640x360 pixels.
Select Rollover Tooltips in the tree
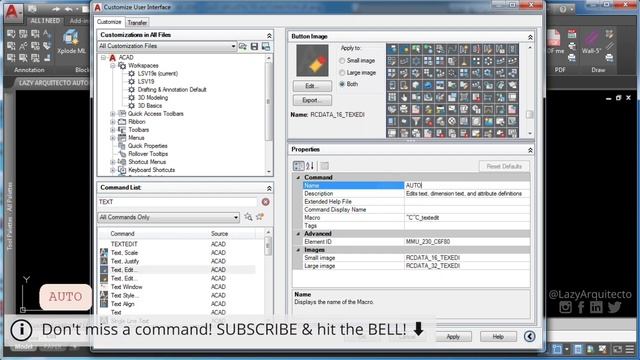pos(148,154)
